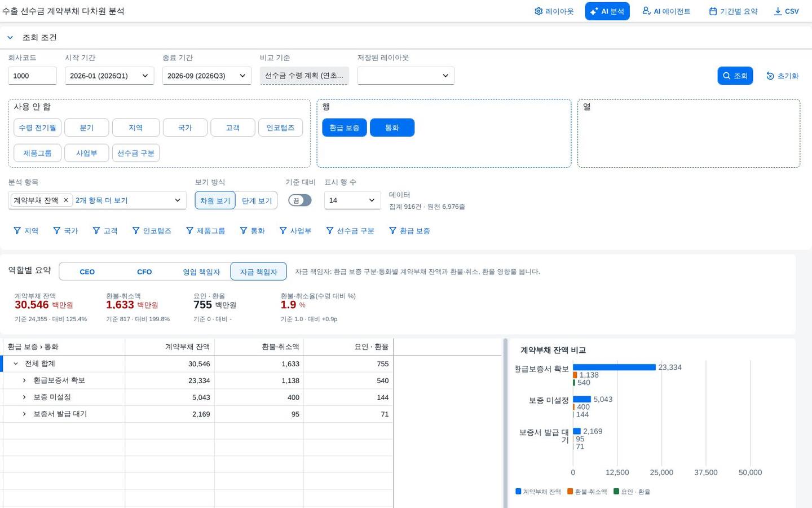Click the 조회 search button
The height and width of the screenshot is (508, 812).
coord(735,76)
